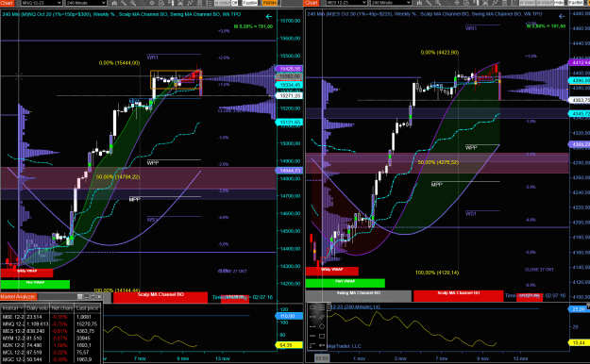Open chart style selector in MES chart toolbar
The width and height of the screenshot is (590, 364).
click(419, 3)
